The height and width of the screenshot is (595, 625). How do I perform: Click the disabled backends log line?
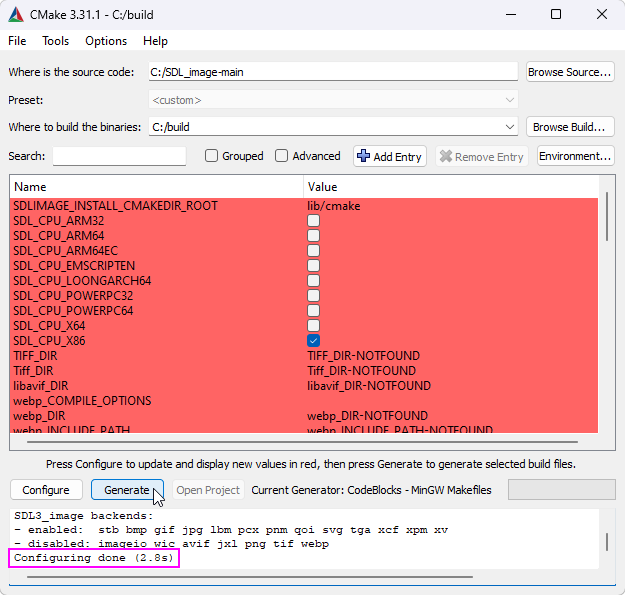(x=171, y=544)
